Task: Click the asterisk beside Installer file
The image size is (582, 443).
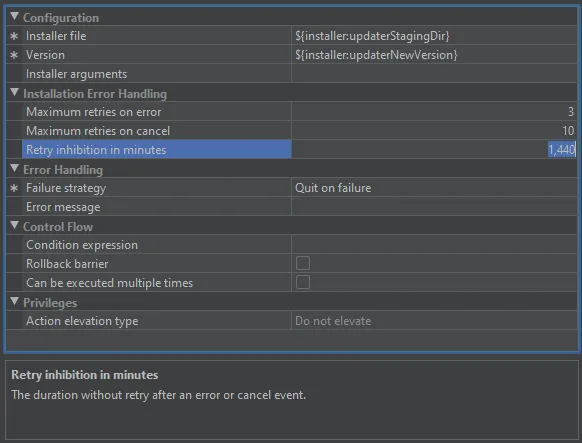Action: coord(14,36)
